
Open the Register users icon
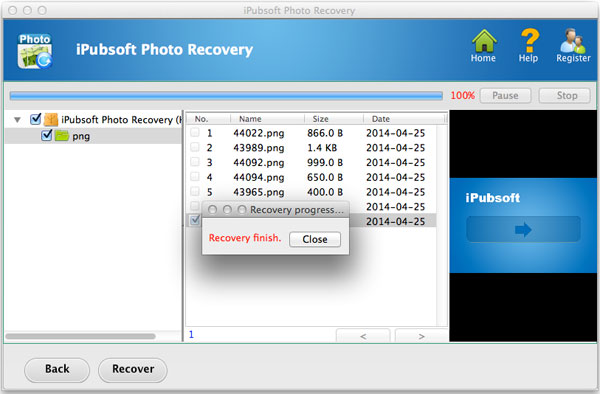[x=573, y=41]
